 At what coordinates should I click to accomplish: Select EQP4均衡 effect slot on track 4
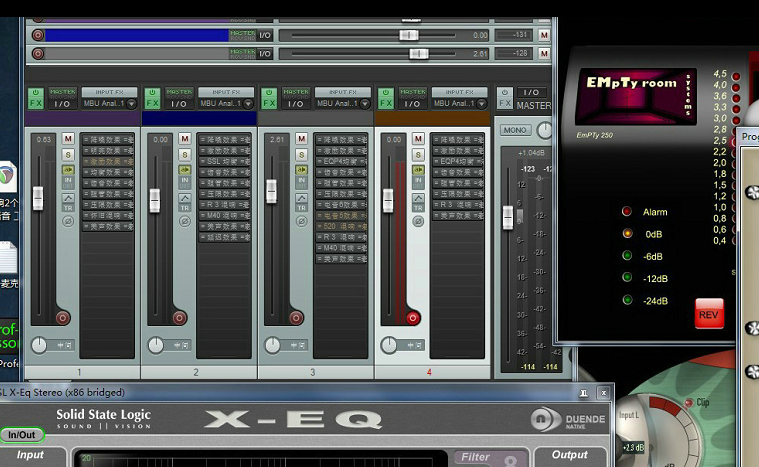click(x=458, y=161)
